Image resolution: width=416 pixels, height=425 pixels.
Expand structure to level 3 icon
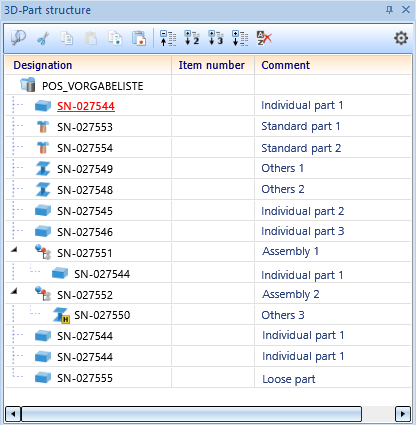click(216, 38)
